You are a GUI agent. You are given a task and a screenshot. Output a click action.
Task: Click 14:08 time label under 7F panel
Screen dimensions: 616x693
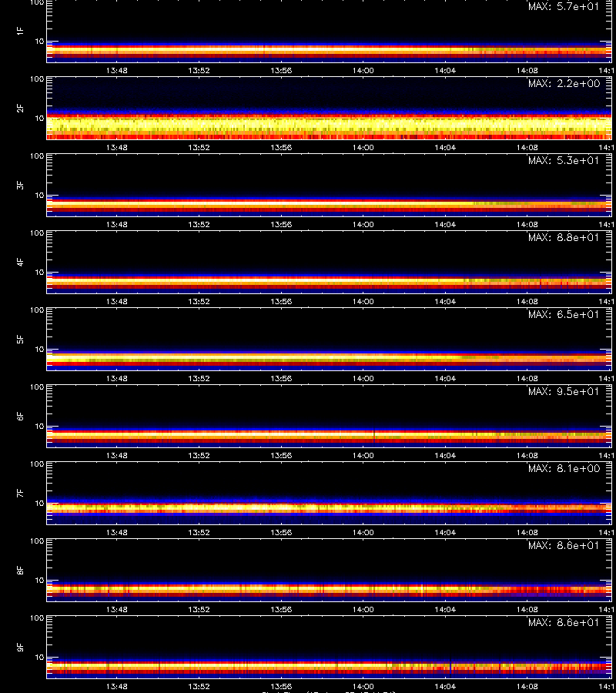(527, 533)
